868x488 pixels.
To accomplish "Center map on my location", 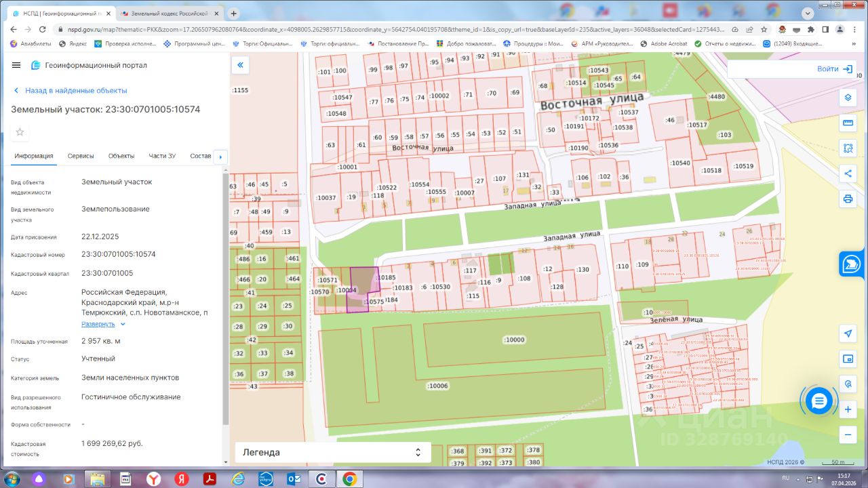I will tap(847, 333).
